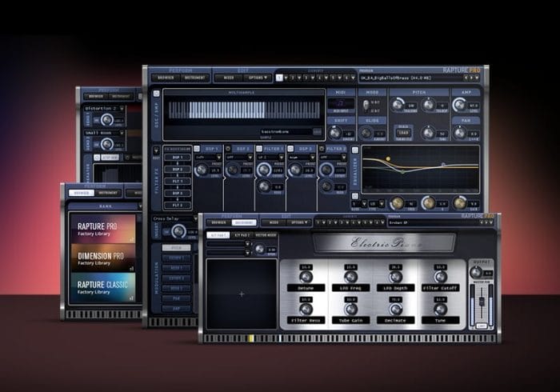Viewport: 560px width, 392px height.
Task: Open Mixer page in main editor window
Action: (x=229, y=78)
